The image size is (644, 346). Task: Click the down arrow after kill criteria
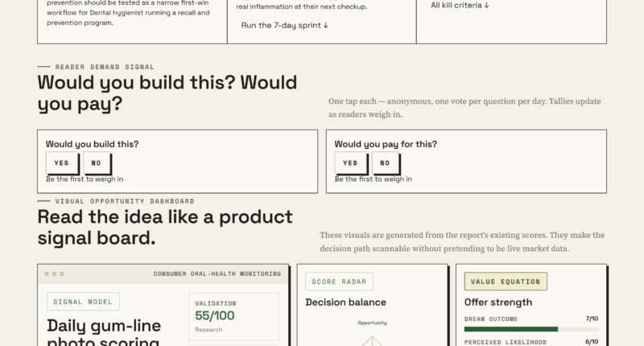point(486,6)
